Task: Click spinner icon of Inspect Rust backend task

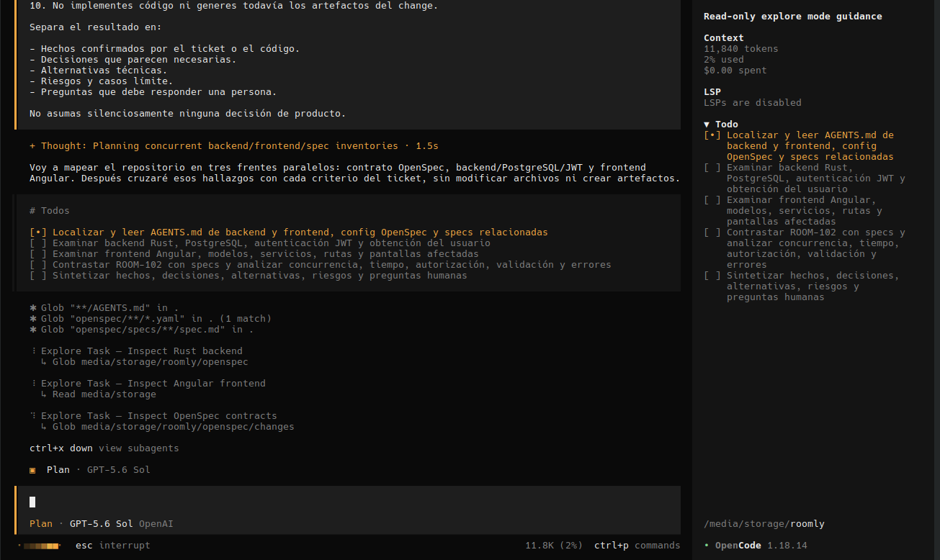Action: [x=32, y=351]
